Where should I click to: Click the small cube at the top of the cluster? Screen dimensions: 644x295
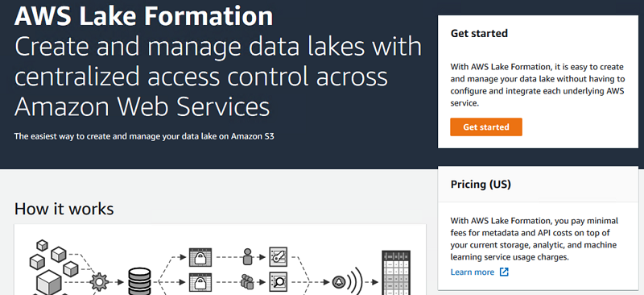43,246
